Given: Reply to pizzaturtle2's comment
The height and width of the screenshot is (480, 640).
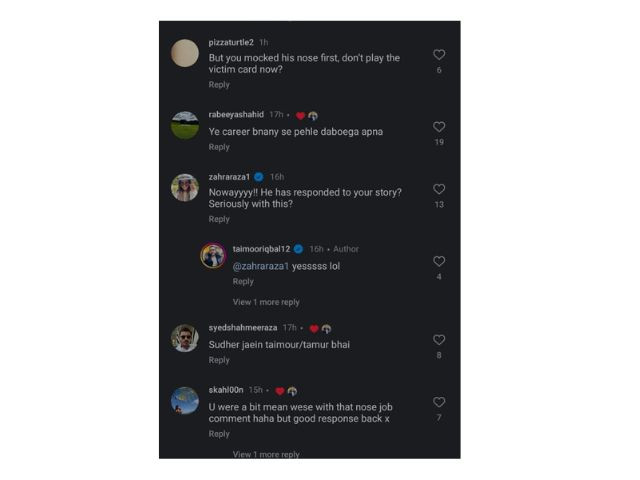Looking at the screenshot, I should (219, 85).
